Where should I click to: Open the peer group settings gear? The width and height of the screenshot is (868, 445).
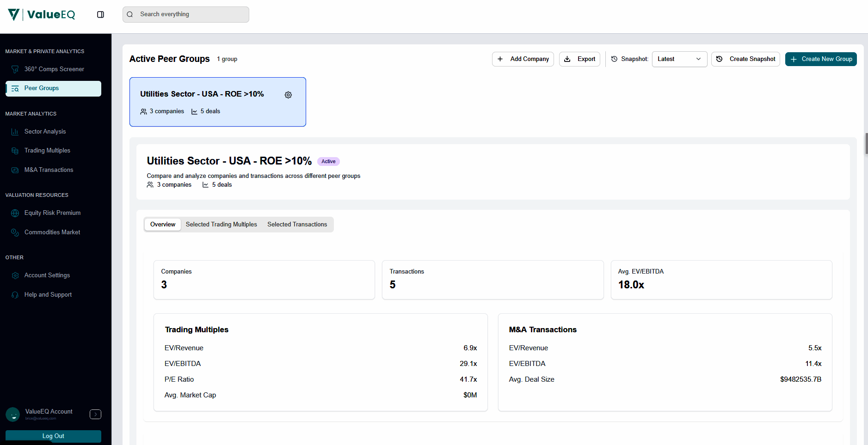[288, 95]
